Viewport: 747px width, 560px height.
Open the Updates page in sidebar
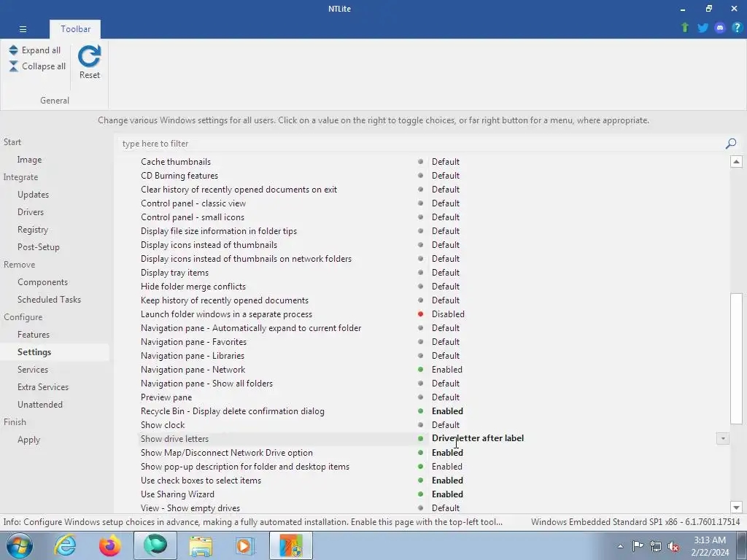point(34,194)
